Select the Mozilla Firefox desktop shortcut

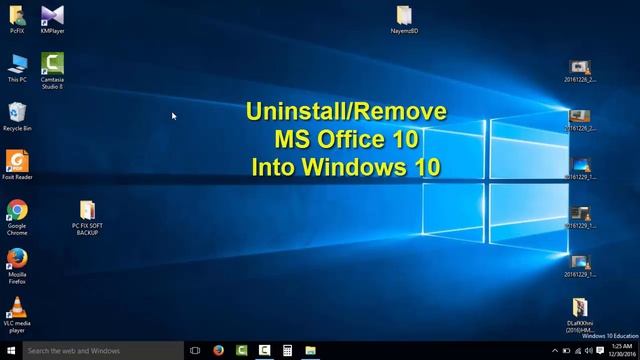click(17, 266)
